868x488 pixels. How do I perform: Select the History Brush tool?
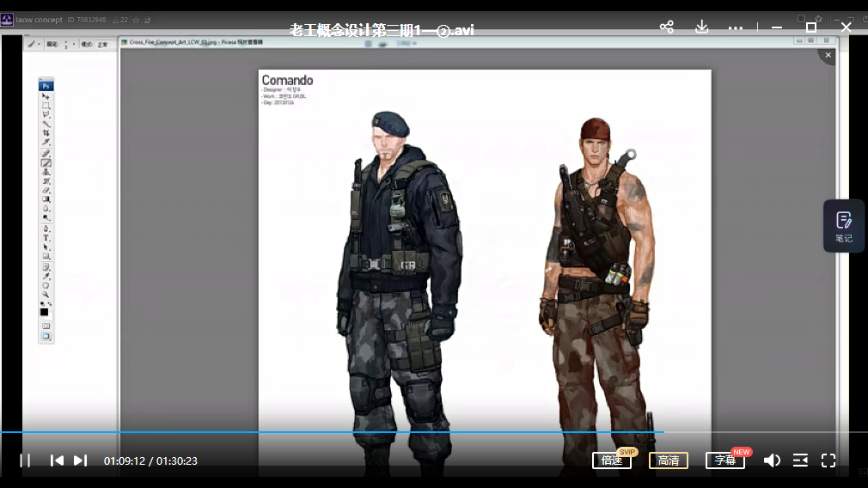click(x=46, y=181)
